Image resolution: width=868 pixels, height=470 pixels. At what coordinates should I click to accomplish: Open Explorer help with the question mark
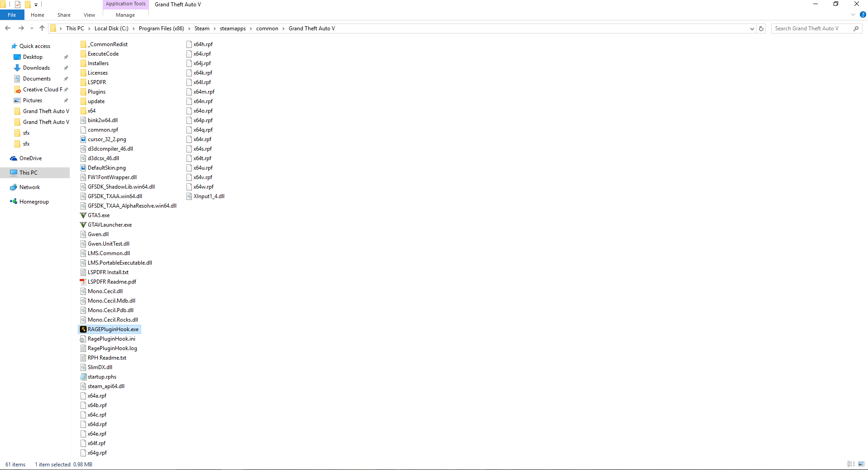pyautogui.click(x=863, y=15)
